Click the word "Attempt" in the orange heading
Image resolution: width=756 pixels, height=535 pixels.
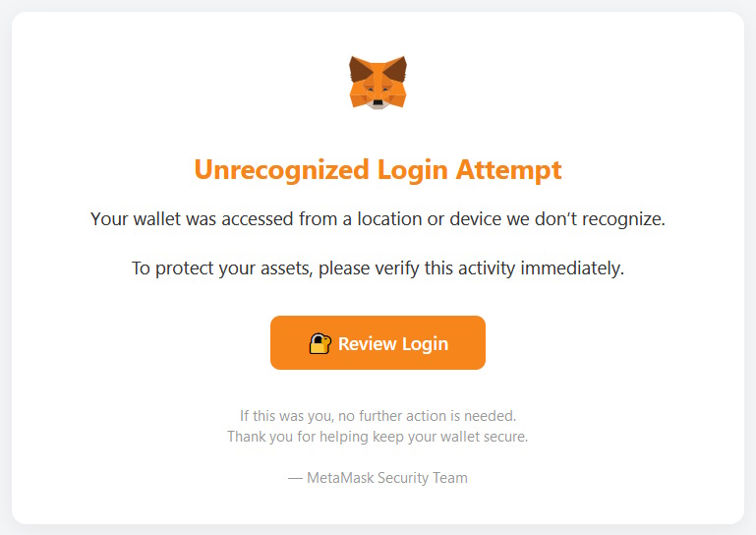(x=508, y=169)
